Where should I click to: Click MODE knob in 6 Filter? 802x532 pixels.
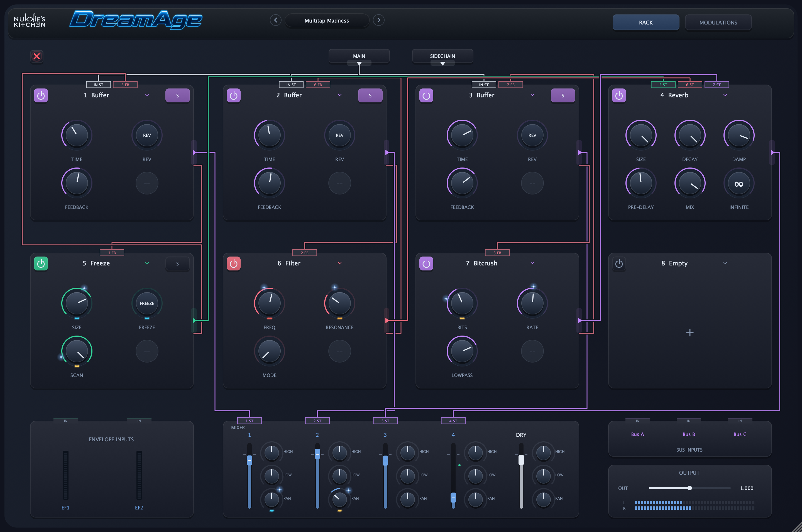pyautogui.click(x=269, y=351)
